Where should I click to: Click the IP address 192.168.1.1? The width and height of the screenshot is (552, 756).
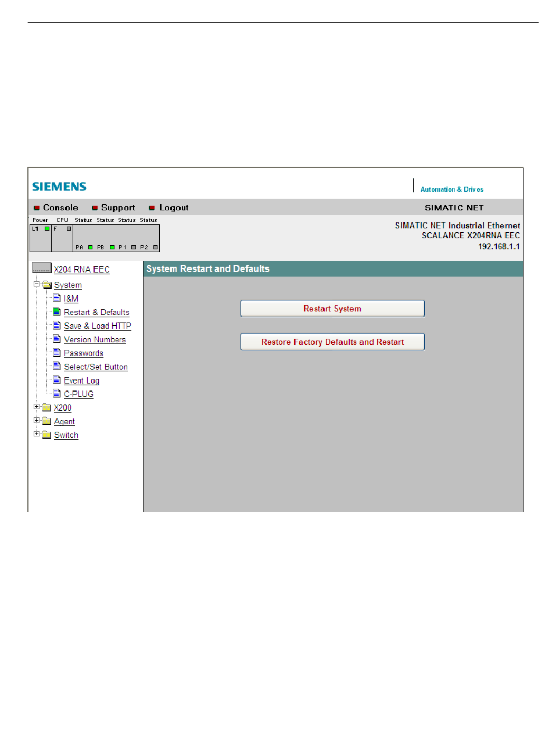tap(499, 246)
